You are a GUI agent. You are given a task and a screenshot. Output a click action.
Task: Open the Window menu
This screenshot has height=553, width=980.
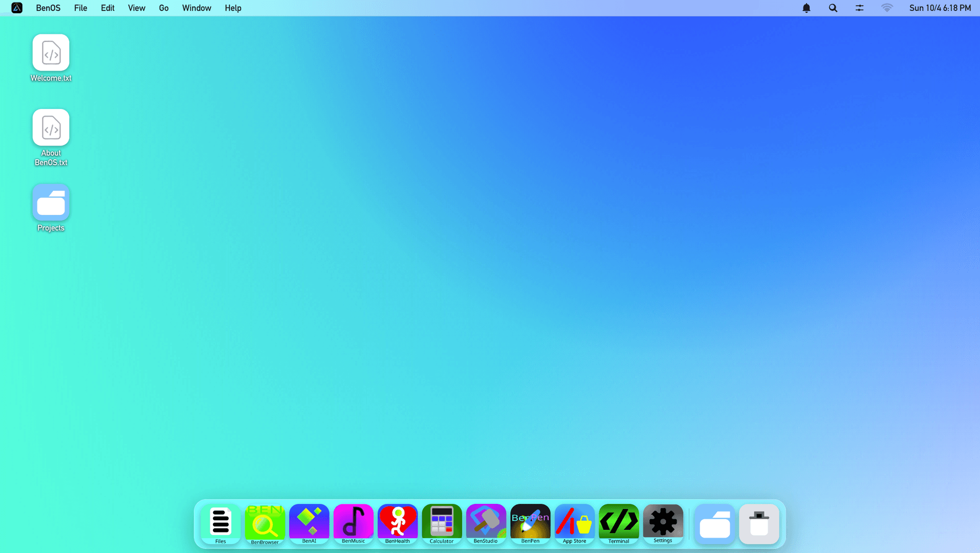[197, 8]
